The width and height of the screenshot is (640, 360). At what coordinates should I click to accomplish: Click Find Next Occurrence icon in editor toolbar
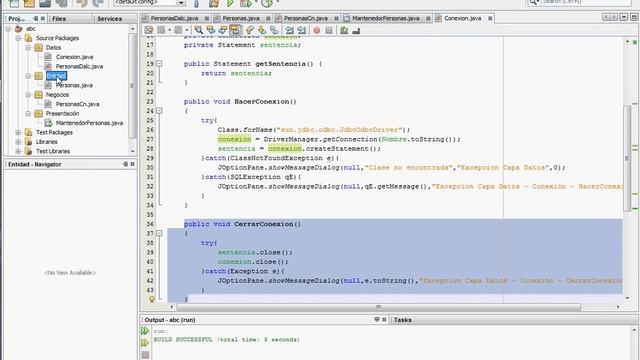coord(222,30)
